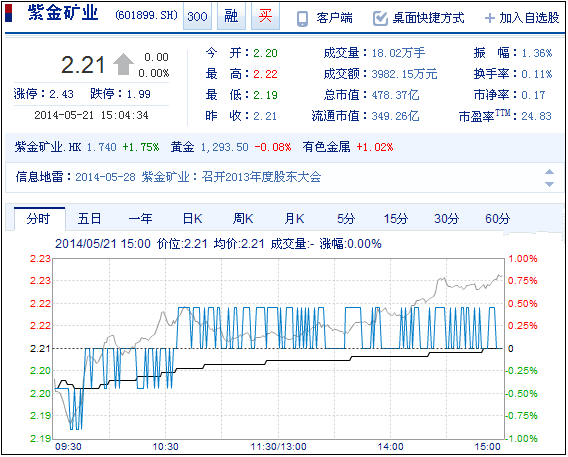Open the 客户端 client link
The width and height of the screenshot is (568, 457).
click(334, 18)
